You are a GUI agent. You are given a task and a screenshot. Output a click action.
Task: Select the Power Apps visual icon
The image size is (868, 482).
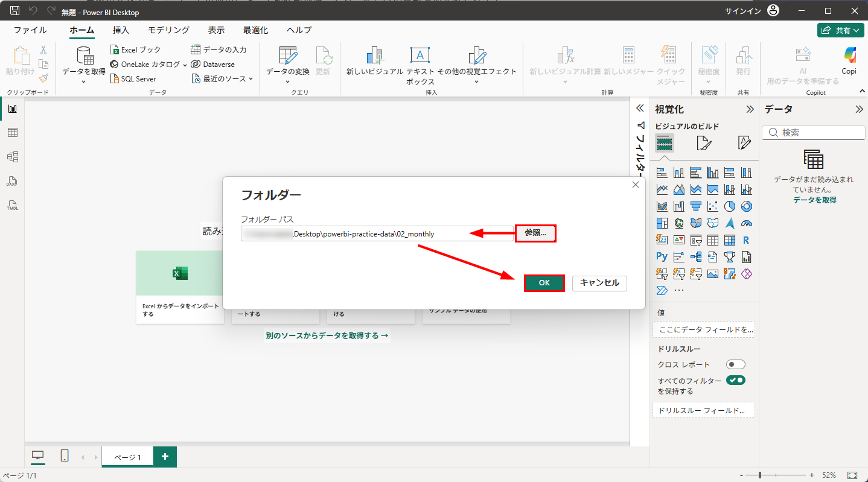(x=746, y=274)
